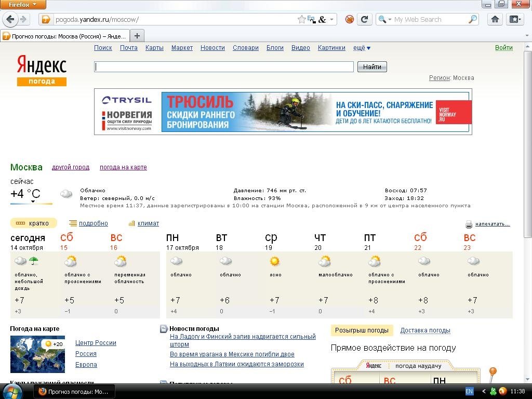The height and width of the screenshot is (399, 532).
Task: Go back with the browser back arrow
Action: click(x=10, y=19)
